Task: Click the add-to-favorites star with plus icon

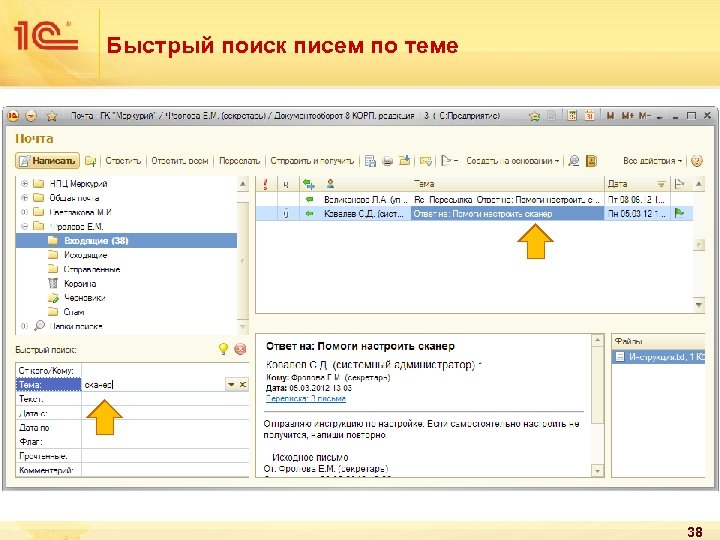Action: pyautogui.click(x=534, y=116)
